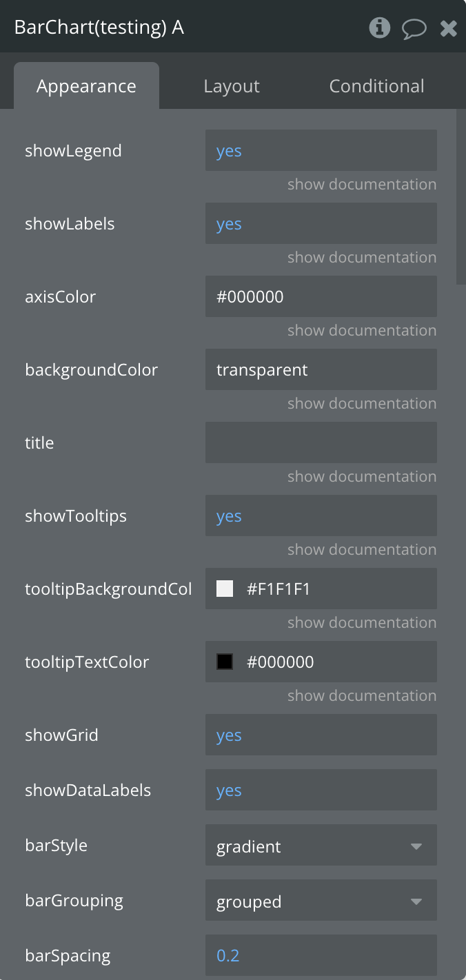Toggle showTooltips yes setting

click(x=230, y=516)
